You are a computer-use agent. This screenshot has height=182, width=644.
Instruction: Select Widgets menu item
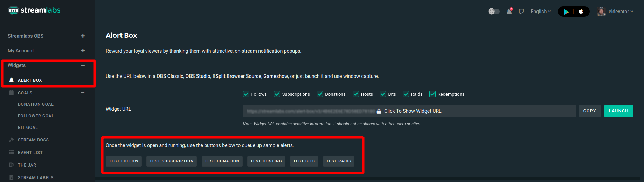pyautogui.click(x=16, y=65)
